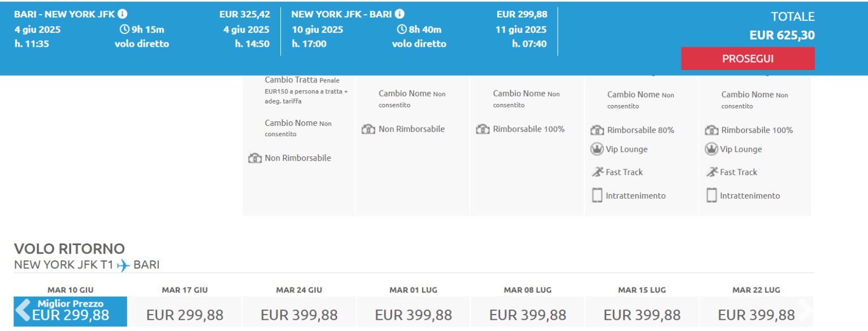Image resolution: width=868 pixels, height=331 pixels.
Task: Click the Fast Track icon in Rimborsabile 80% column
Action: coord(597,172)
